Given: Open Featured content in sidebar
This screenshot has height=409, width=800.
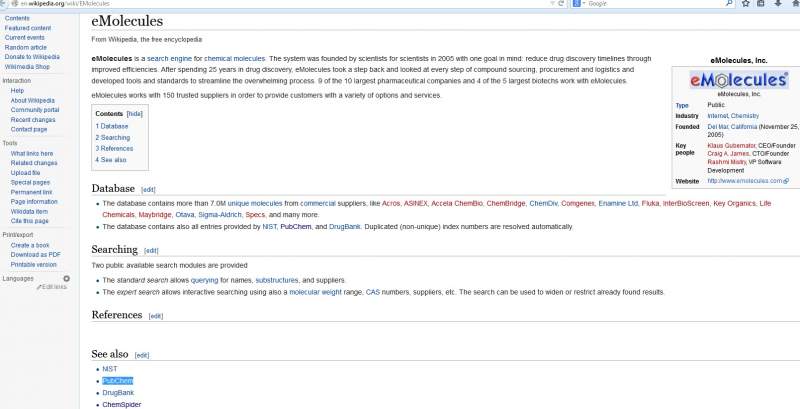Looking at the screenshot, I should [28, 28].
